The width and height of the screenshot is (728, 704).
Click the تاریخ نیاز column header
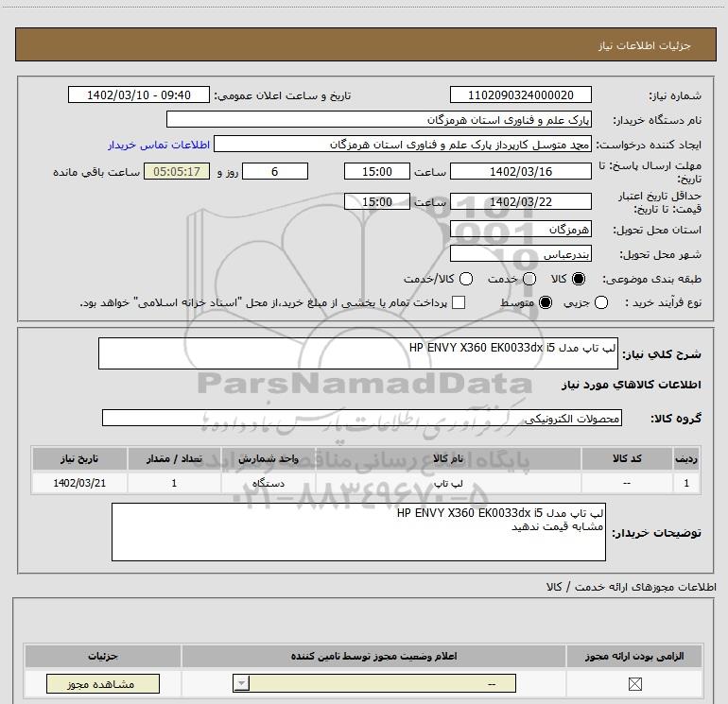tap(79, 458)
